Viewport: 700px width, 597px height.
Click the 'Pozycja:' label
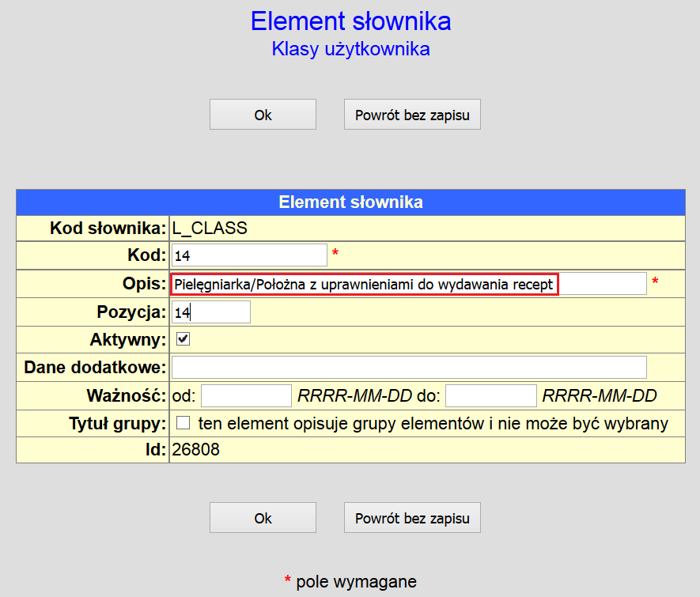132,312
